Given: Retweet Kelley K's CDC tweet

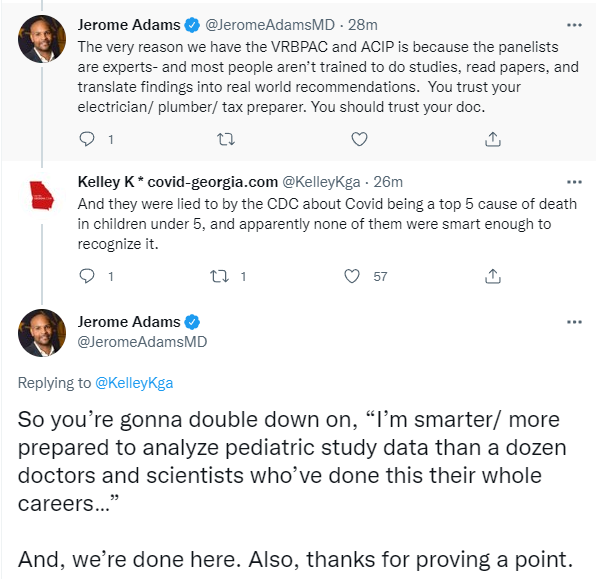Looking at the screenshot, I should tap(220, 276).
